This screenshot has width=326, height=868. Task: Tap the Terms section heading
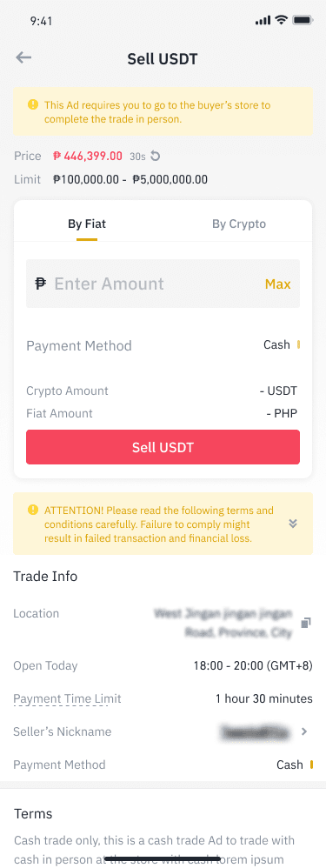tap(33, 814)
